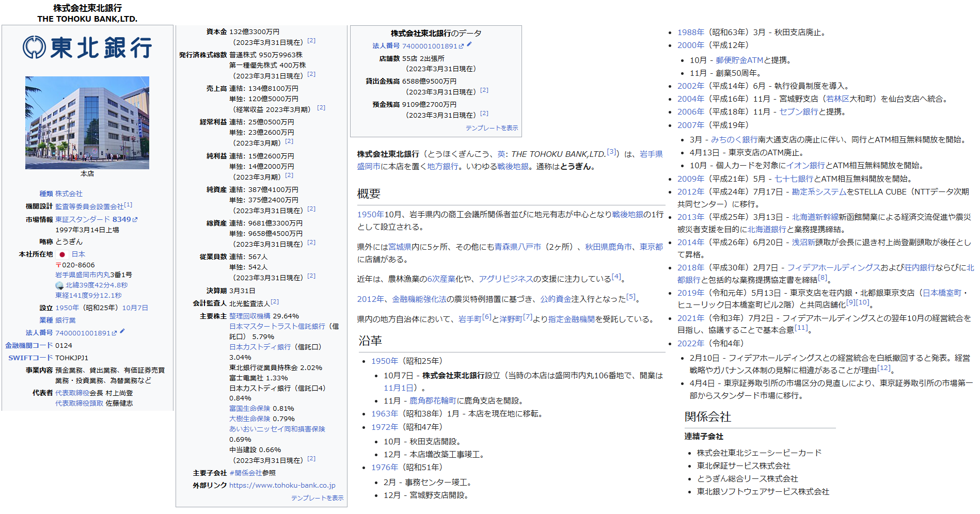Open the 整理回収機構 shareholder link
The image size is (980, 514).
(250, 316)
